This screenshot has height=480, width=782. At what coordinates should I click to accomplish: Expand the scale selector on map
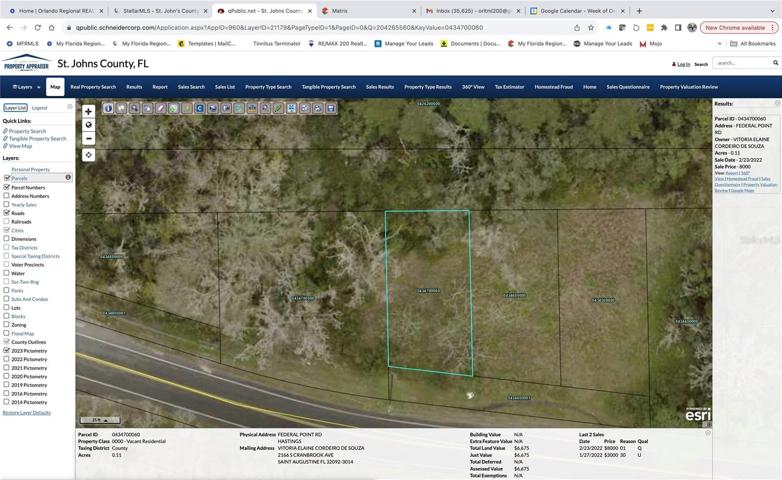coord(100,420)
